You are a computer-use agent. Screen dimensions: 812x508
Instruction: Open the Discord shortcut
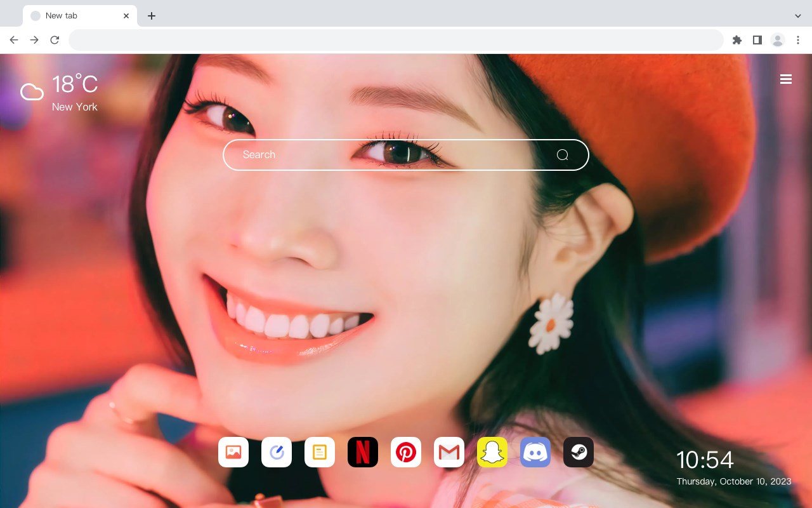click(x=535, y=452)
